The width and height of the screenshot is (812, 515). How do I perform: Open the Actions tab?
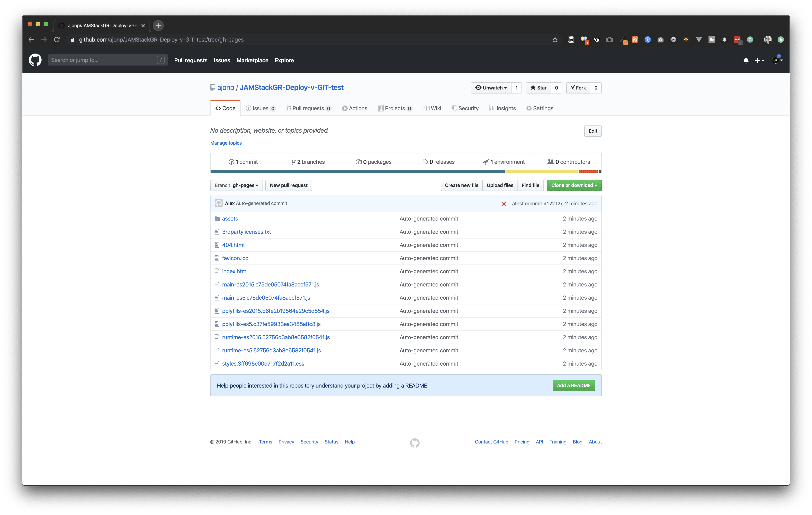click(355, 108)
